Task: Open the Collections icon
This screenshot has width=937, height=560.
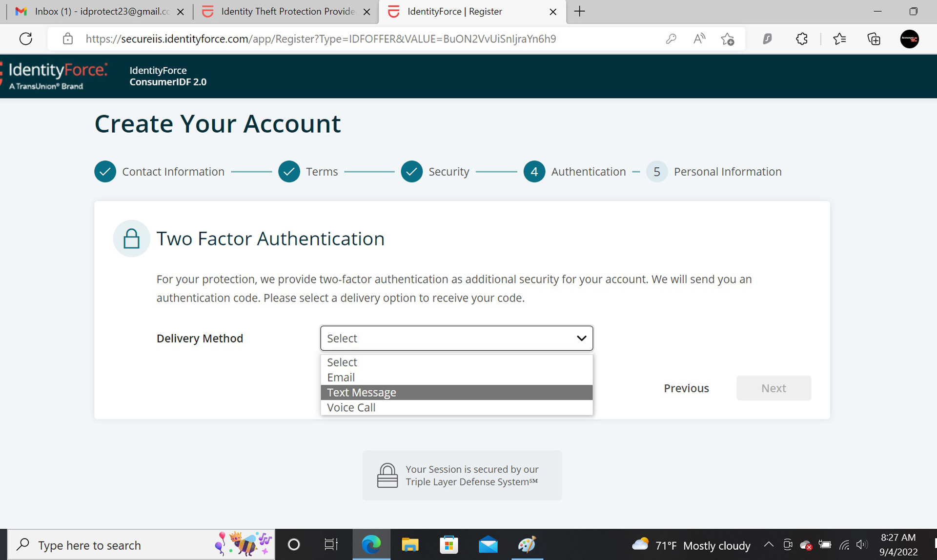Action: [x=874, y=39]
